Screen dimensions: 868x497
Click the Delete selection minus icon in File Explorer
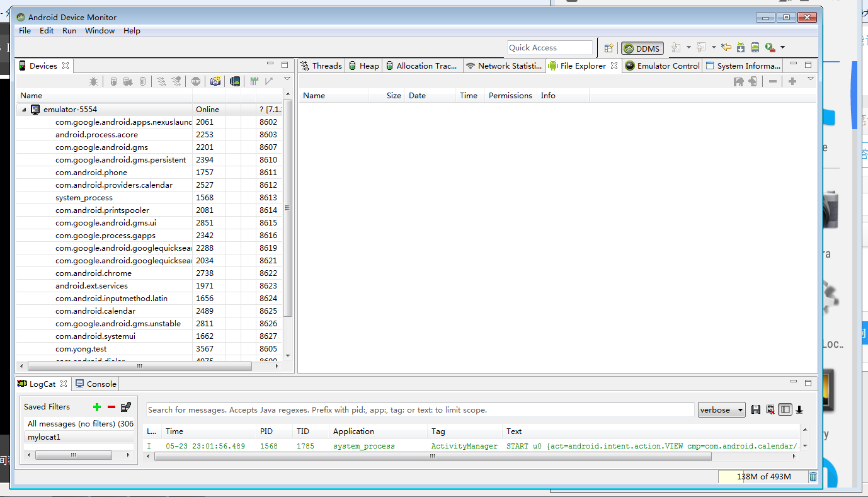click(773, 81)
